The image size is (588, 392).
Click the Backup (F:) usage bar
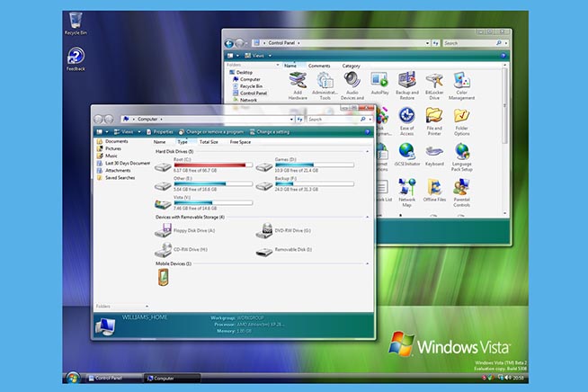pos(315,183)
